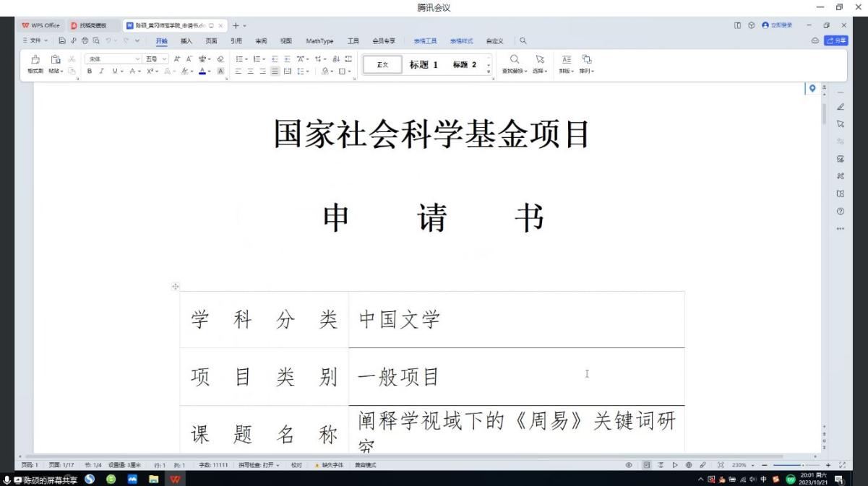Screen dimensions: 868x486
Task: Click the Find and Replace magnifier icon
Action: point(515,60)
